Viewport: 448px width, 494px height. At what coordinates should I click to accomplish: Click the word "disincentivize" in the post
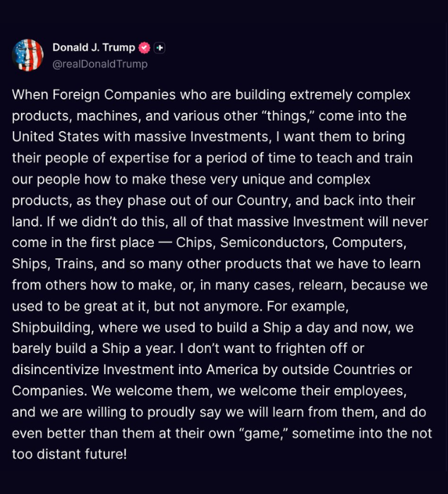55,370
